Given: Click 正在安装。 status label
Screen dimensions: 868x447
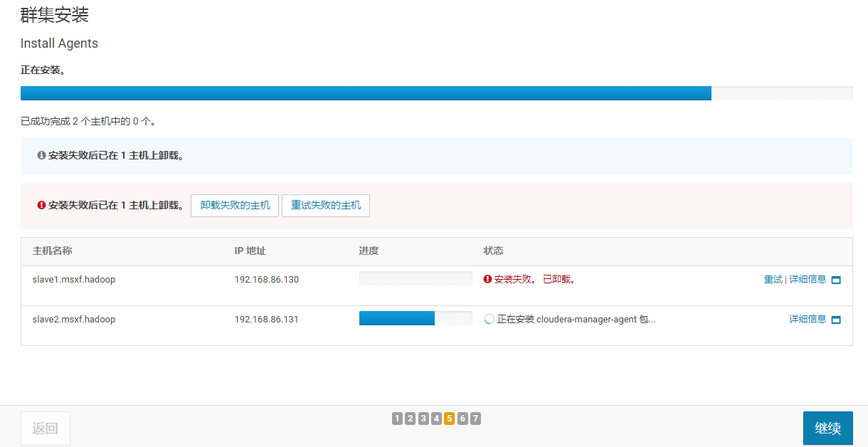Looking at the screenshot, I should click(43, 70).
